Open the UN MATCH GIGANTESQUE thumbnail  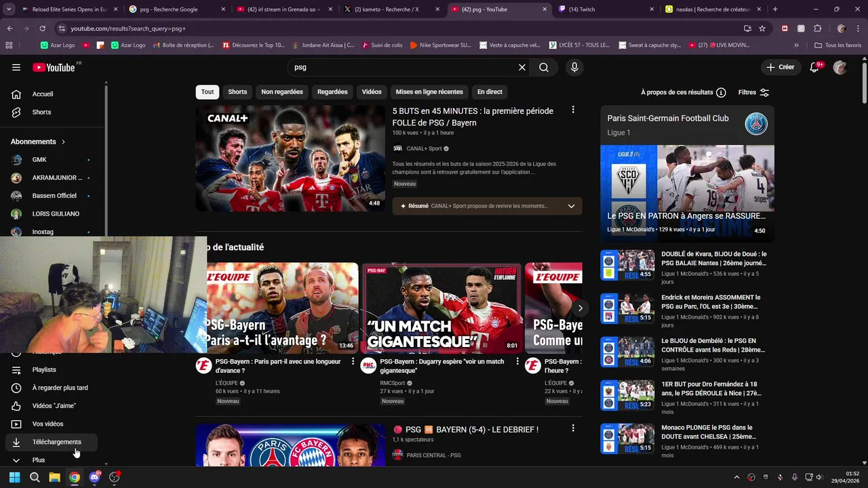pos(441,308)
